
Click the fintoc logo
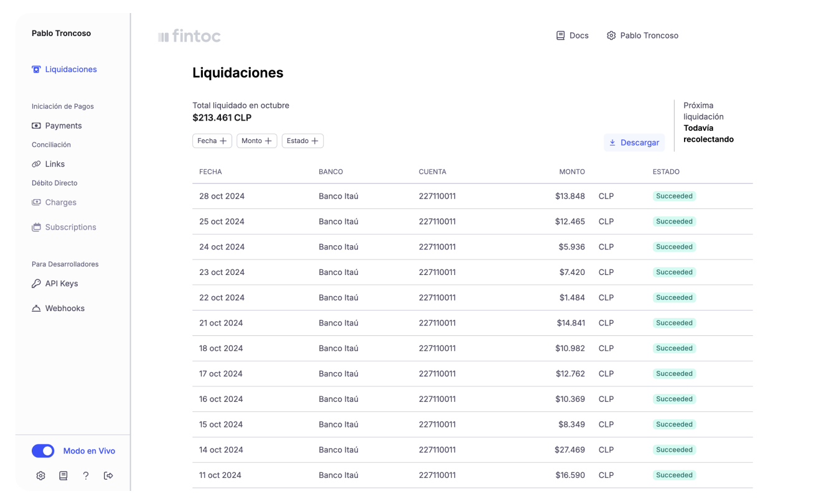pos(189,36)
